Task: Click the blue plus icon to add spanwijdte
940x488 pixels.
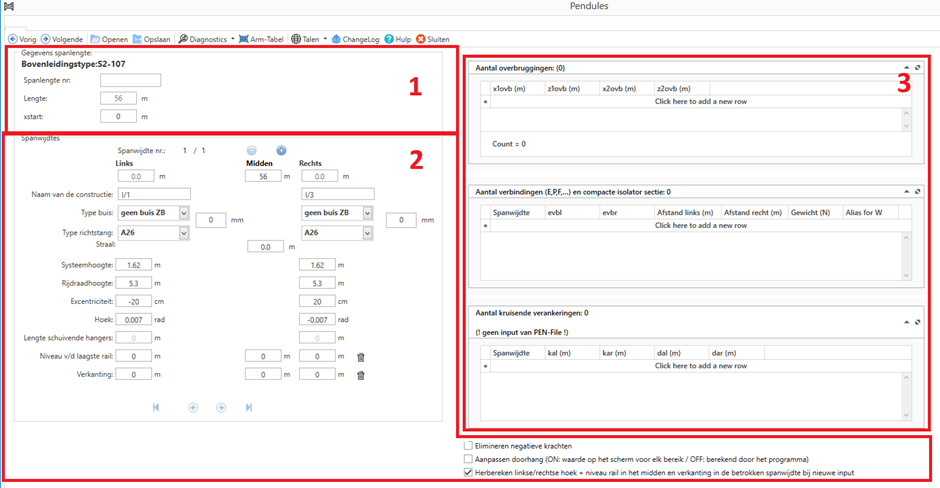Action: click(x=281, y=150)
